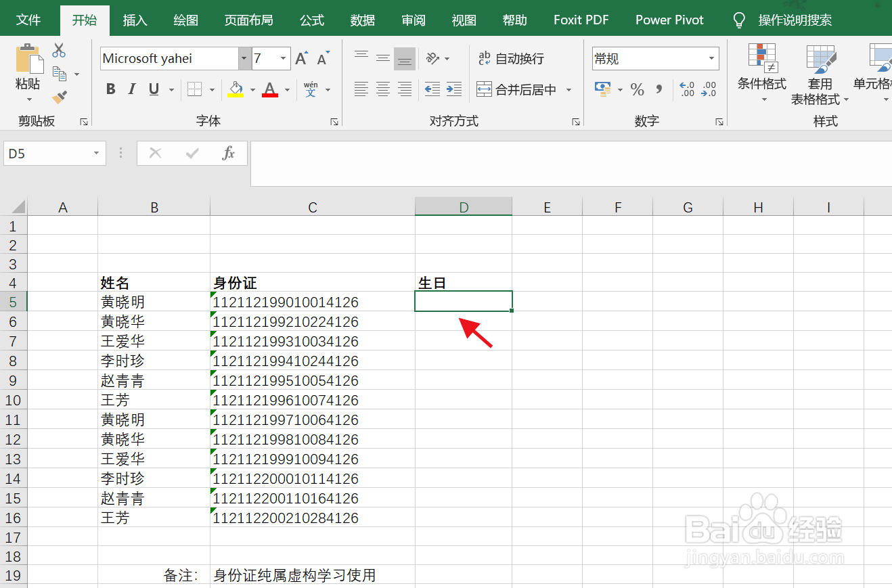Viewport: 892px width, 588px height.
Task: Open the 常规 number format dropdown
Action: coord(713,59)
